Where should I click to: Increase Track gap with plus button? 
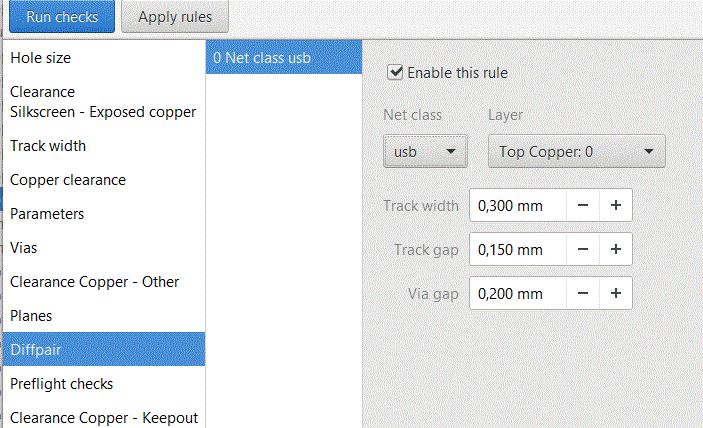[616, 250]
